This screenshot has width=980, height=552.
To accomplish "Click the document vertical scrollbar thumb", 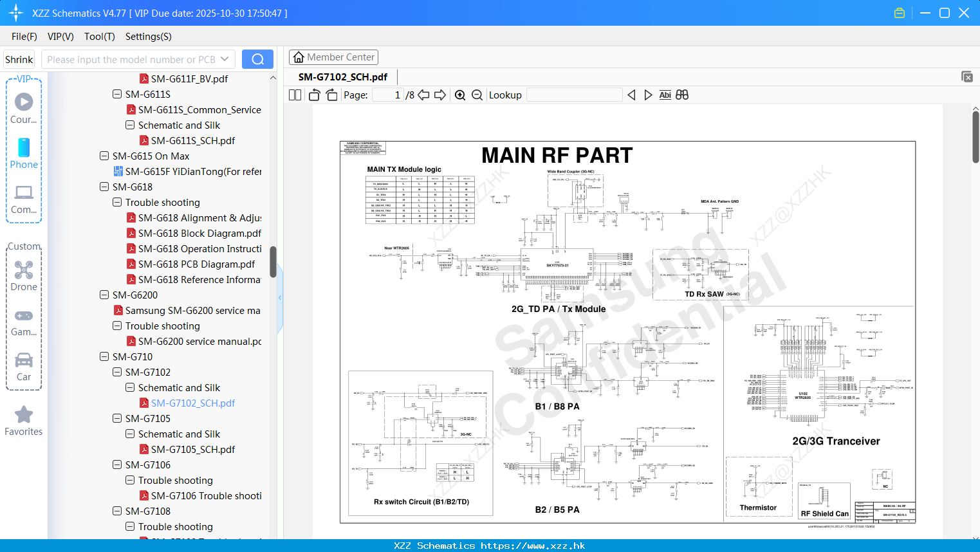I will pyautogui.click(x=975, y=137).
